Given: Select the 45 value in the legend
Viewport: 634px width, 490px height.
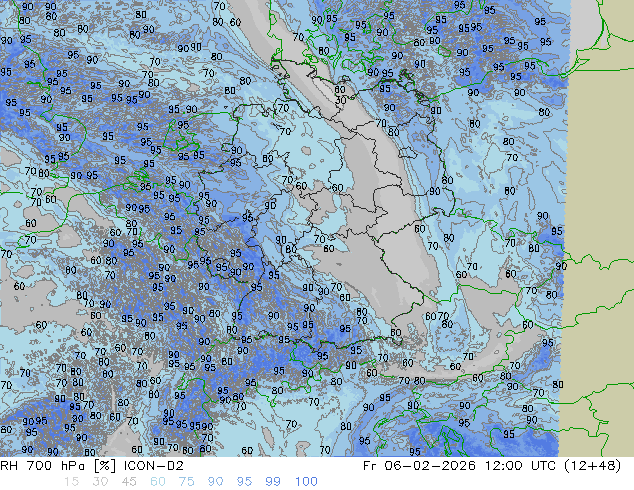Looking at the screenshot, I should point(129,482).
